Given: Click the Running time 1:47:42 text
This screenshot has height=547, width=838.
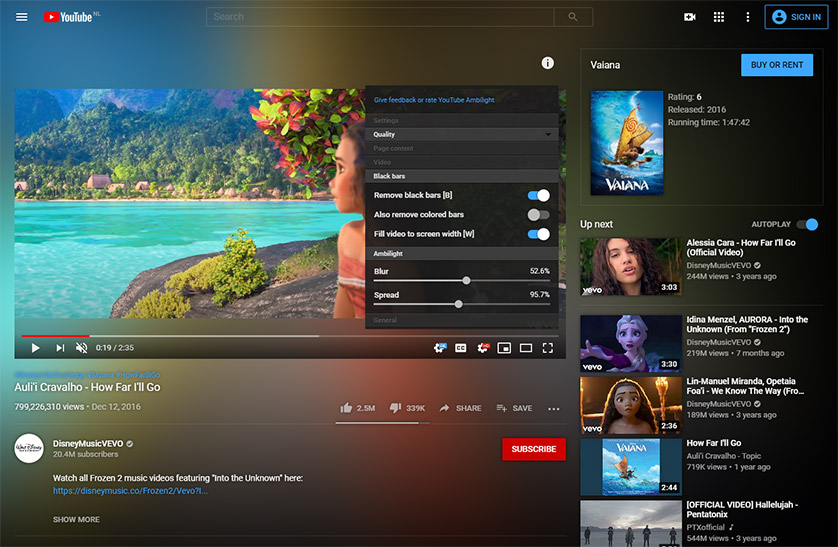Looking at the screenshot, I should pyautogui.click(x=709, y=122).
